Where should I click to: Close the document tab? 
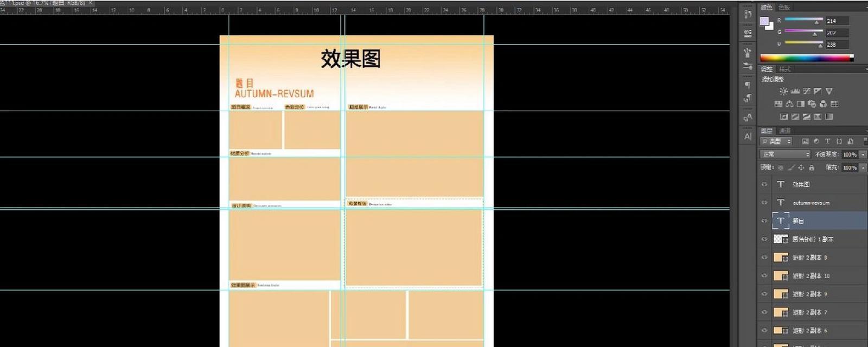(x=90, y=3)
